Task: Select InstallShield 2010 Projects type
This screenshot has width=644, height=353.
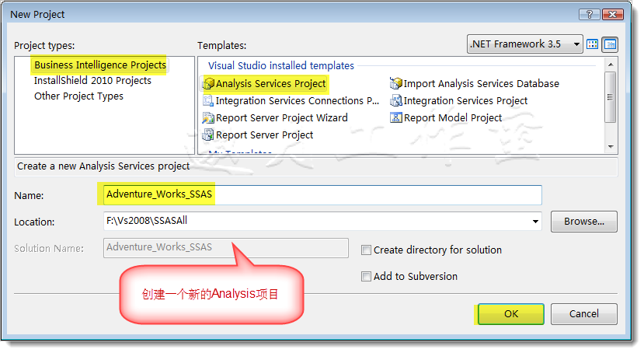Action: pos(92,81)
